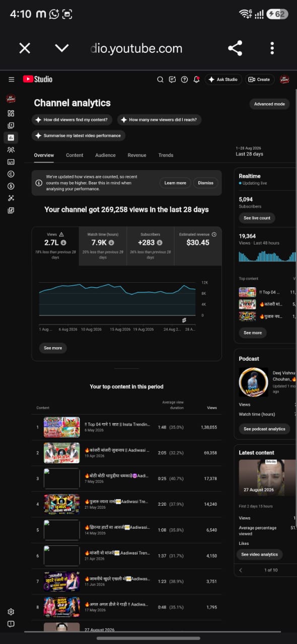Open the Copyright sidebar icon
Viewport: 297px width, 644px height.
point(11,174)
